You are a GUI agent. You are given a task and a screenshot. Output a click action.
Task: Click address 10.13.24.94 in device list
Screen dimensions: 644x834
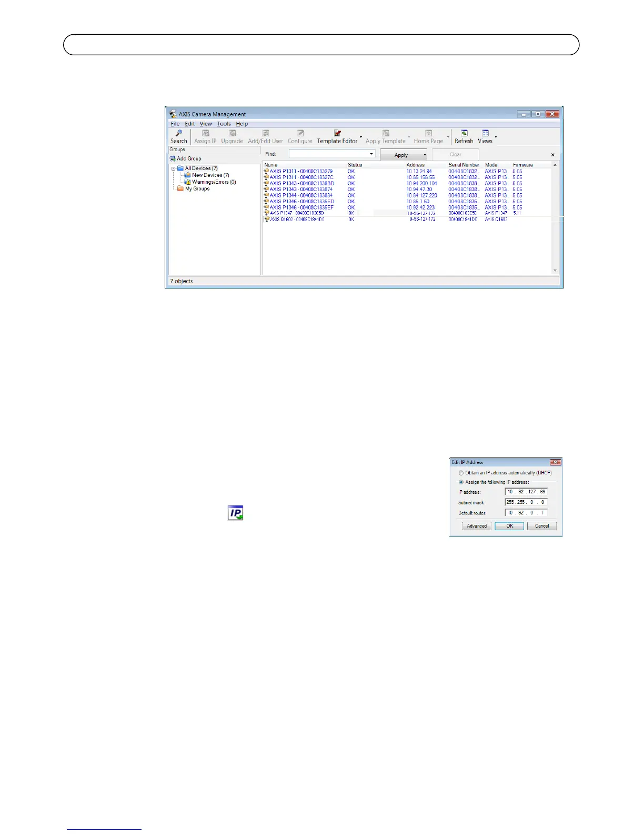point(419,171)
